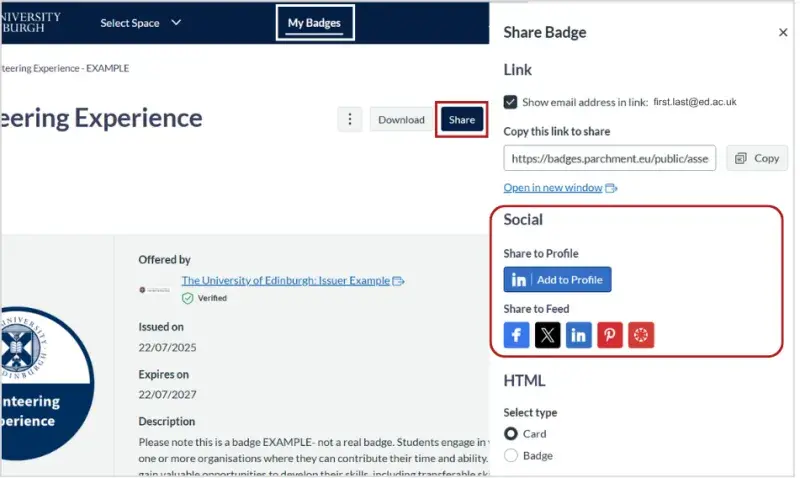Click the expiry date 22/07/2027
The width and height of the screenshot is (800, 478).
coord(168,396)
